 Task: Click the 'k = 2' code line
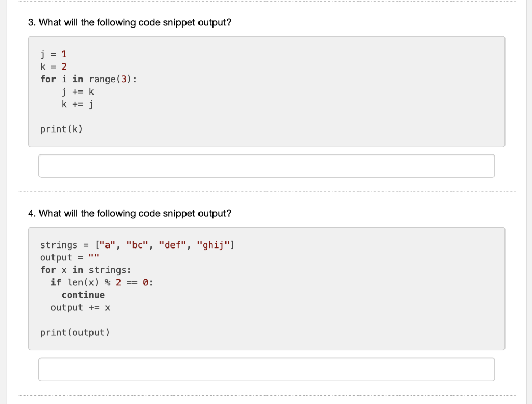tap(54, 67)
